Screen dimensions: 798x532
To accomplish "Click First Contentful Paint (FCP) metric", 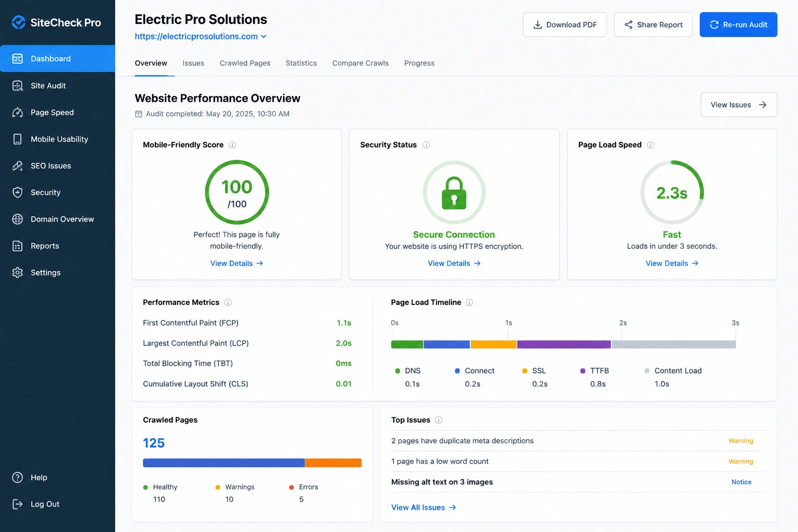I will pos(191,323).
